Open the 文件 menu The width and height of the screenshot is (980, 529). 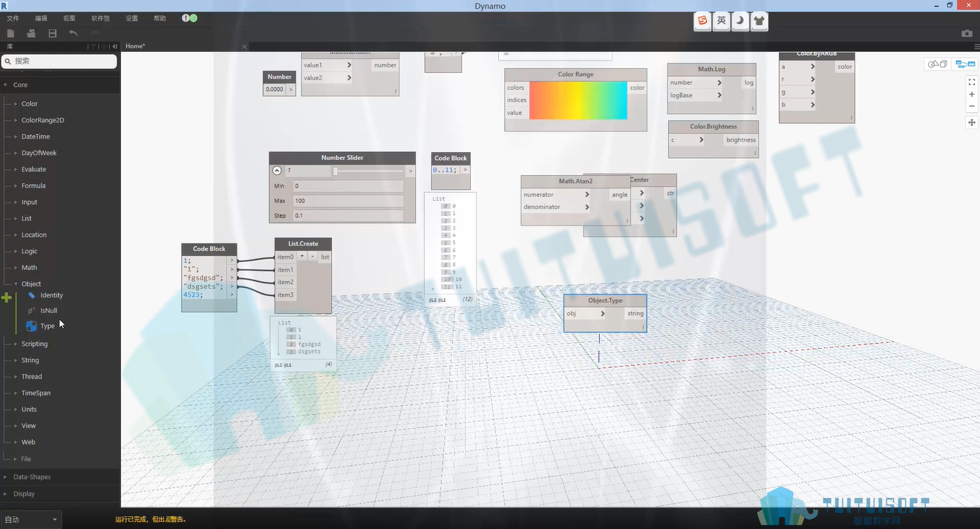coord(13,18)
